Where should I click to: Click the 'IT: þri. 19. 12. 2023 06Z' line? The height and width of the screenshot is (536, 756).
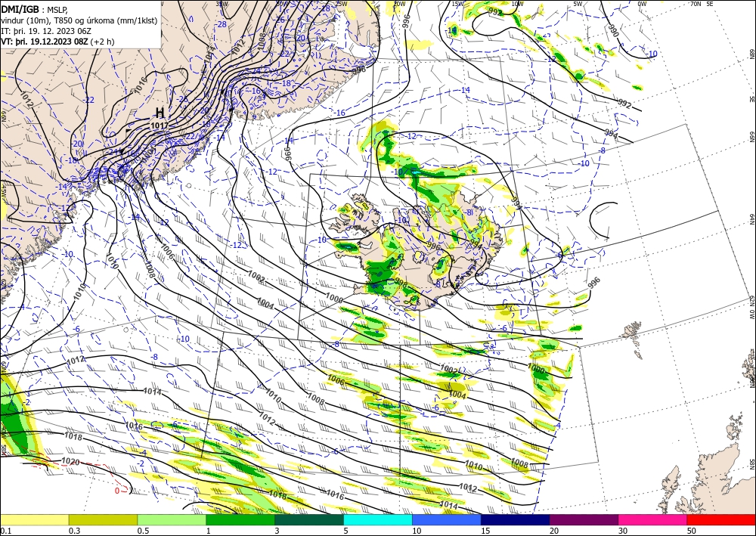click(x=46, y=31)
